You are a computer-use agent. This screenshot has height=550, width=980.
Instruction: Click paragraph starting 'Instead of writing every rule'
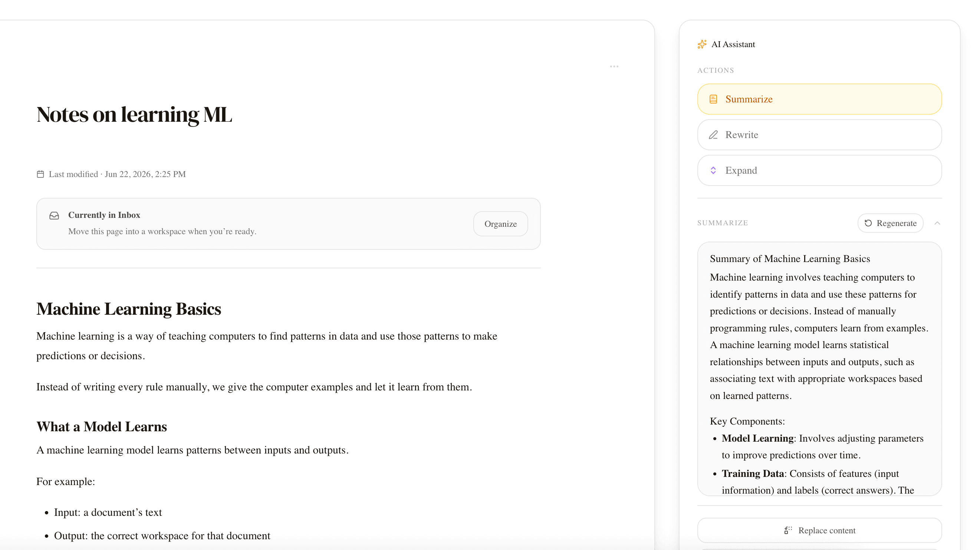pyautogui.click(x=254, y=387)
